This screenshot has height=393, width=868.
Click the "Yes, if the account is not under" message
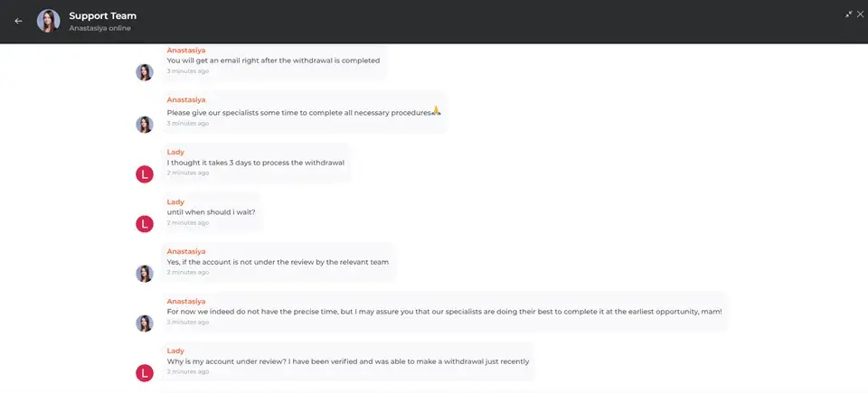click(x=278, y=262)
